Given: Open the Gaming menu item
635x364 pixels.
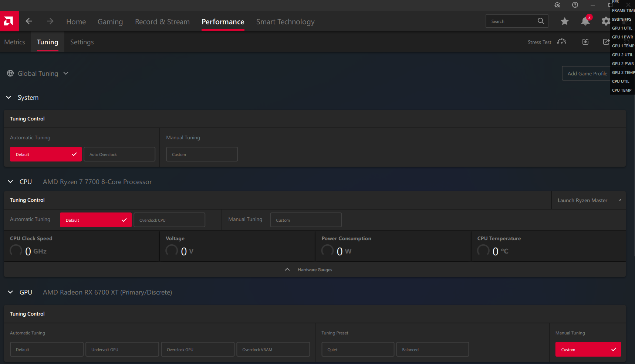Looking at the screenshot, I should [110, 21].
